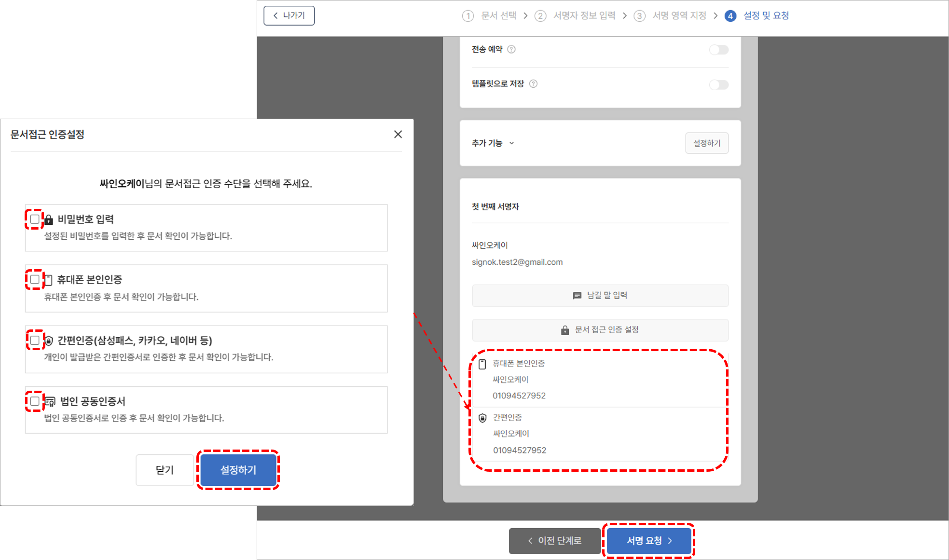Click 나가기 back button
This screenshot has width=949, height=560.
point(289,15)
